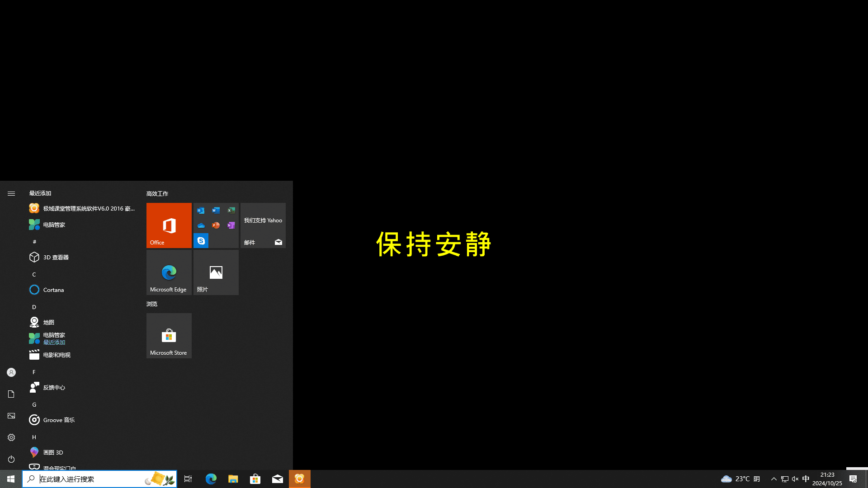This screenshot has width=868, height=488.
Task: Open Task View on the taskbar
Action: (188, 479)
